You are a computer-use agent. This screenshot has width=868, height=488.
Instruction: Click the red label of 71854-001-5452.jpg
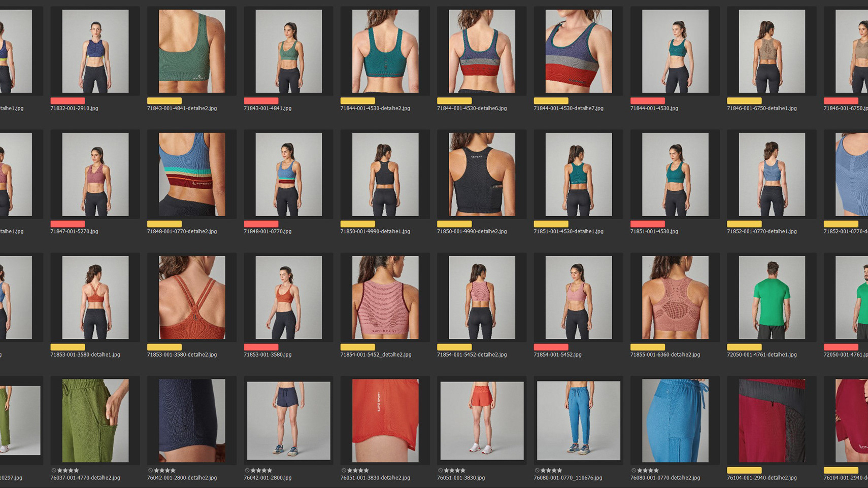click(551, 347)
